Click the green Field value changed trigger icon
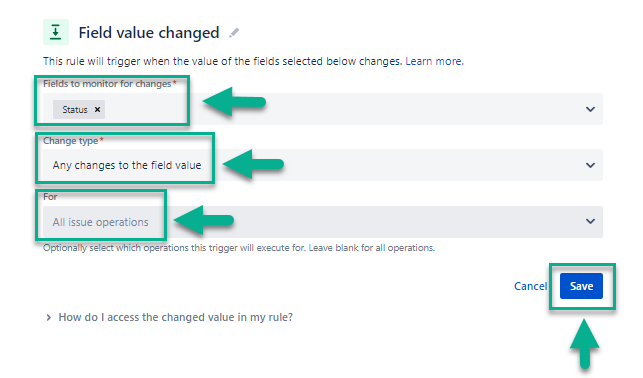The image size is (643, 378). tap(56, 32)
